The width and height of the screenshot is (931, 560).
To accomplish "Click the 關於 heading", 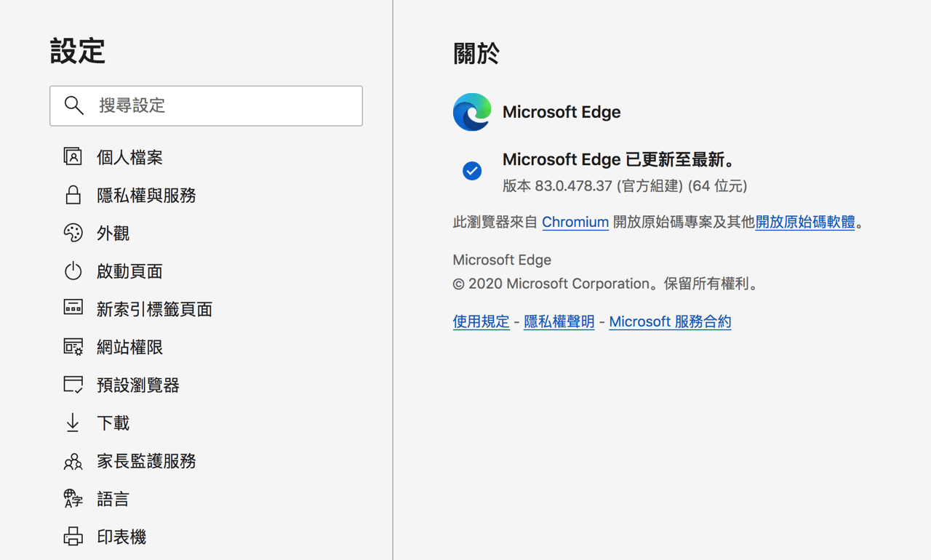I will [476, 53].
